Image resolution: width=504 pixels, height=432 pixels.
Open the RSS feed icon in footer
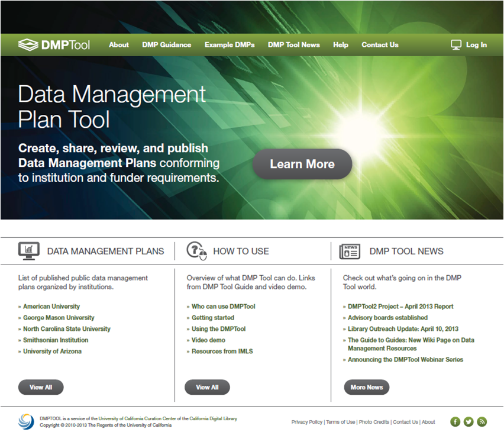(482, 421)
